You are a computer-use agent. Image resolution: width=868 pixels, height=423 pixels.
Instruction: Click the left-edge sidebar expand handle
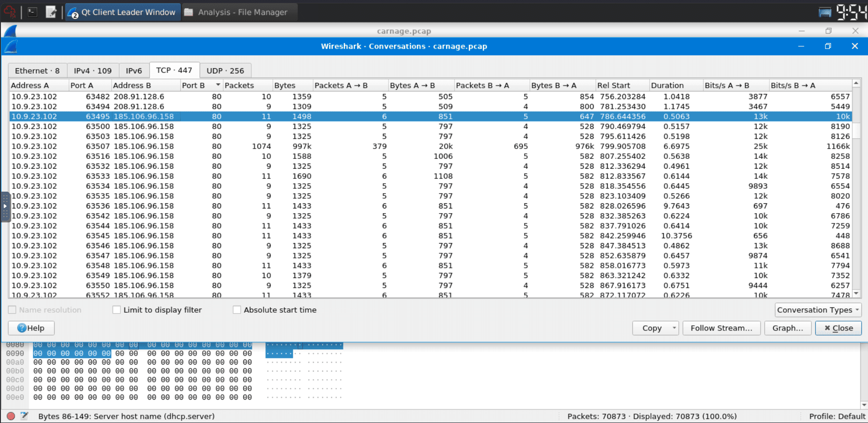5,206
